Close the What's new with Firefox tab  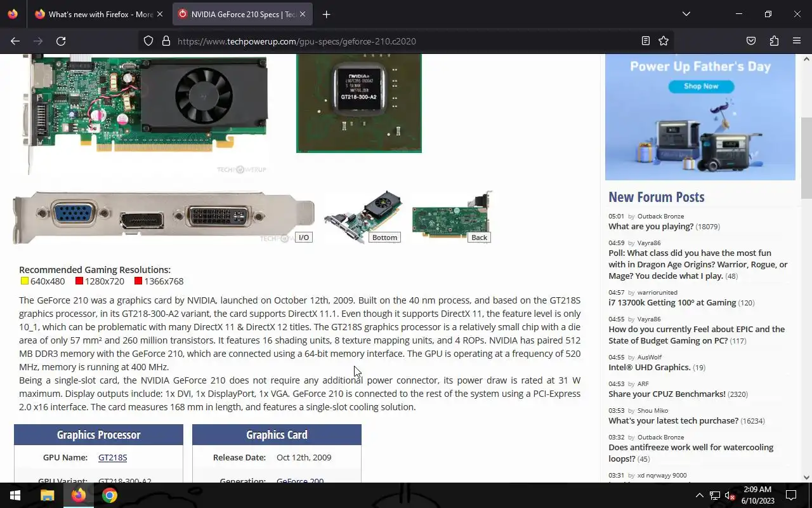click(x=159, y=14)
